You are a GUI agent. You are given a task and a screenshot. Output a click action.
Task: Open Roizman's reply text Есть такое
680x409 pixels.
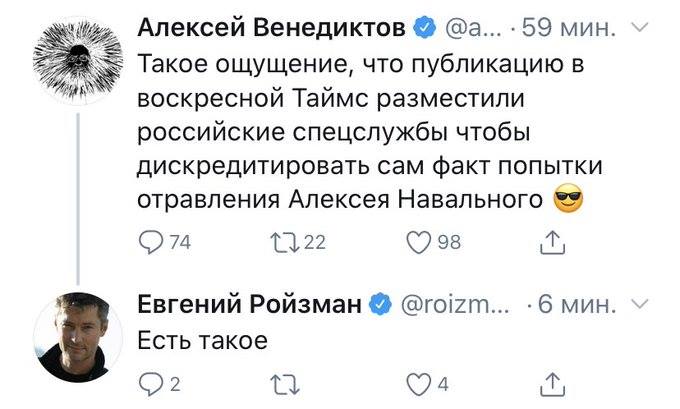202,340
